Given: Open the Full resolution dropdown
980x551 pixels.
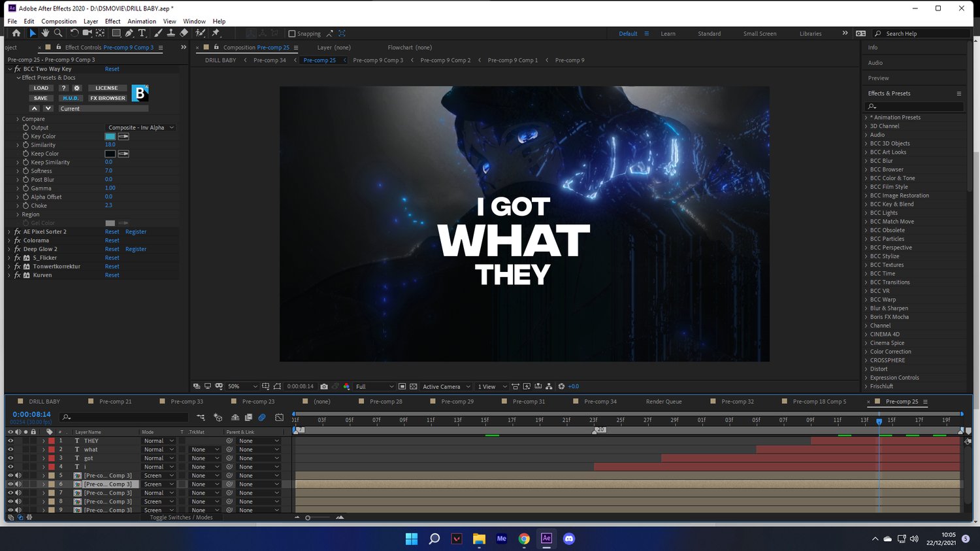Looking at the screenshot, I should (374, 386).
